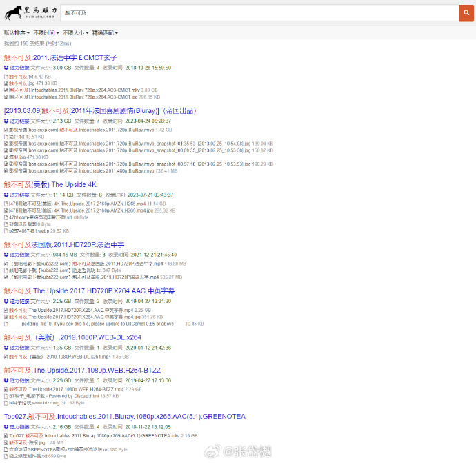Click the orange search button
Image resolution: width=476 pixels, height=463 pixels.
click(466, 13)
